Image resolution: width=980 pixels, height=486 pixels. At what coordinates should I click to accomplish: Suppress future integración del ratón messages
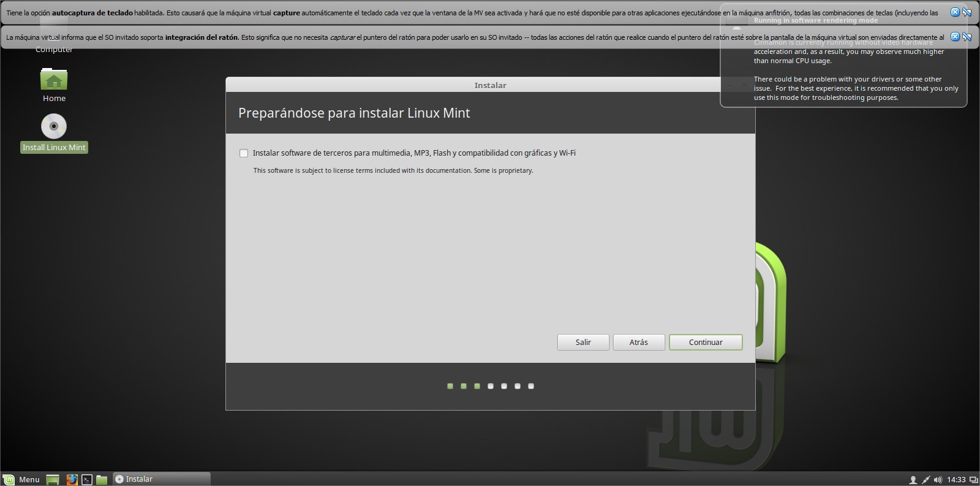point(967,37)
